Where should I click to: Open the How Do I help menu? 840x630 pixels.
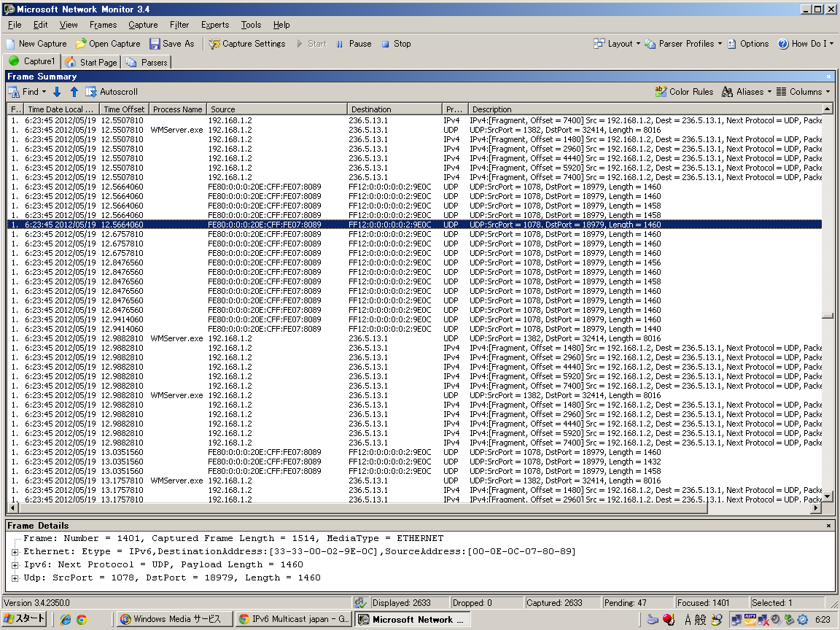(805, 44)
